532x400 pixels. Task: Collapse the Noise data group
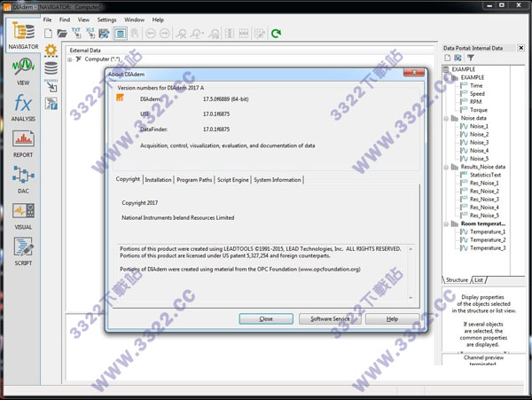446,119
